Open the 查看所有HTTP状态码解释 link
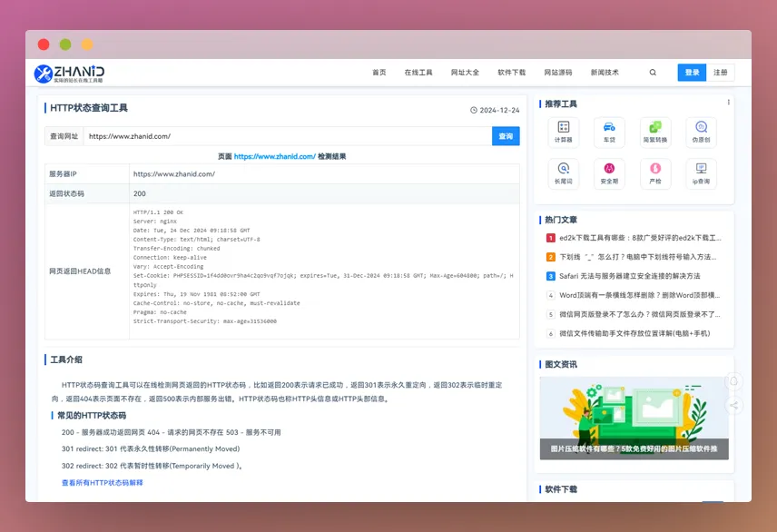Viewport: 777px width, 532px height. (x=102, y=483)
